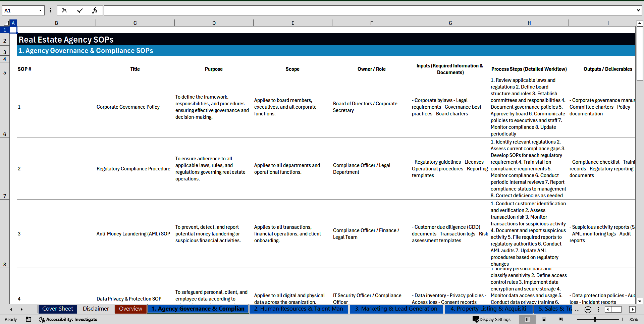Click the Enter checkmark icon
This screenshot has width=644, height=324.
tap(79, 10)
